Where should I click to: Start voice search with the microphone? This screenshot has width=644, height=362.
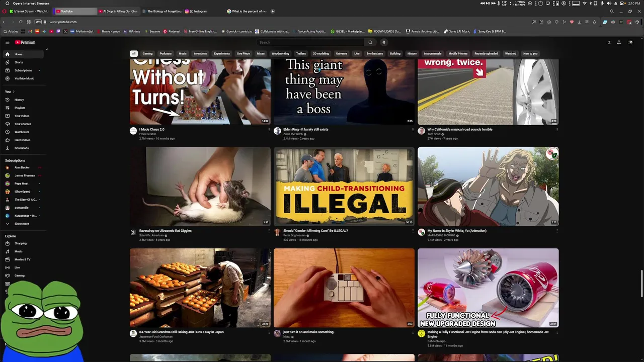tap(383, 42)
